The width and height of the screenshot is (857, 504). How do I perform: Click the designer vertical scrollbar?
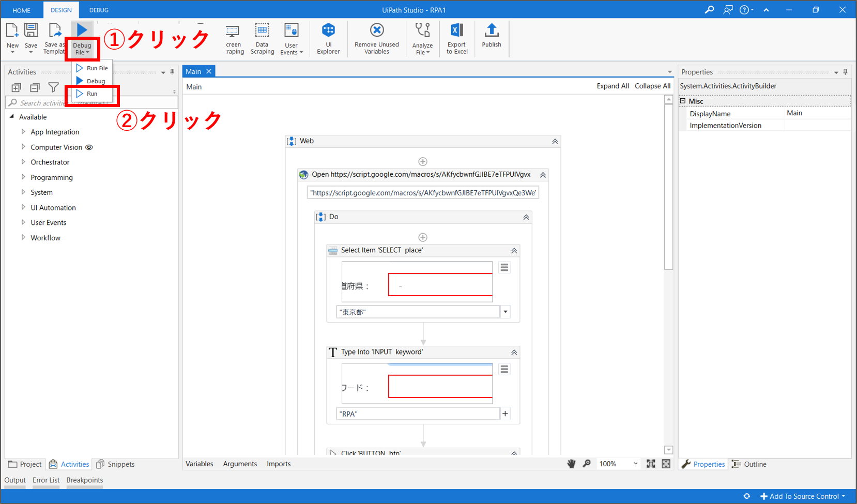(668, 233)
